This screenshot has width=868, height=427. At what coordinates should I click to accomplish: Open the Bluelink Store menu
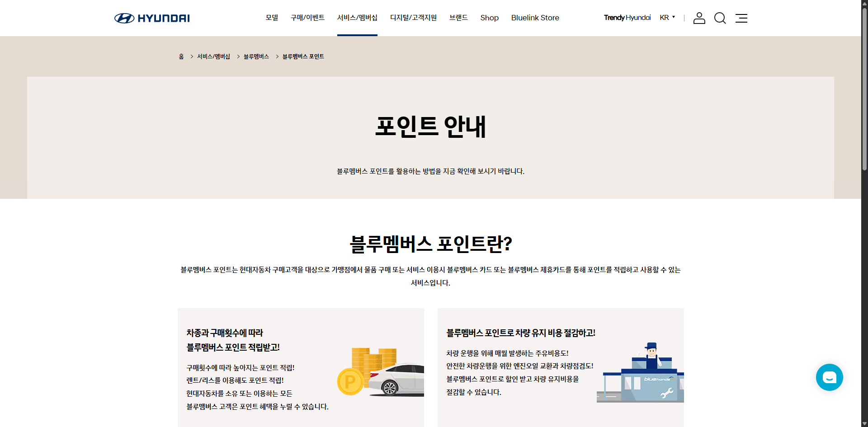(535, 18)
